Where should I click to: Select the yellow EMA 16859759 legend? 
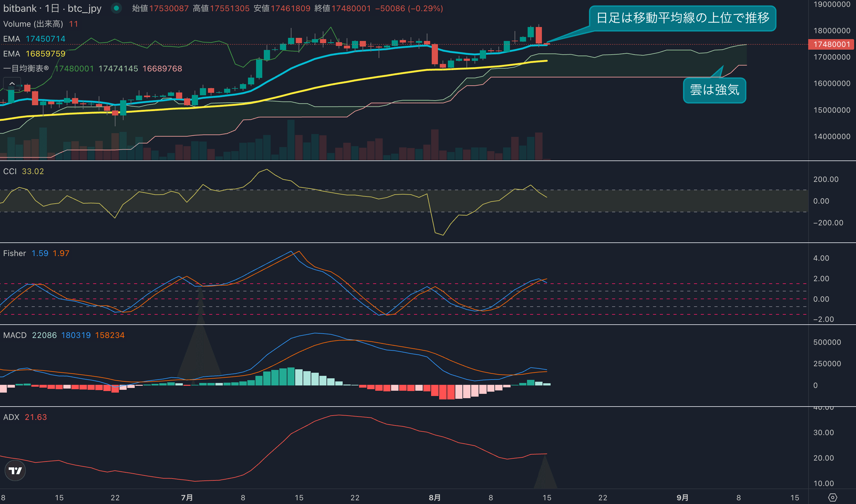(x=34, y=54)
